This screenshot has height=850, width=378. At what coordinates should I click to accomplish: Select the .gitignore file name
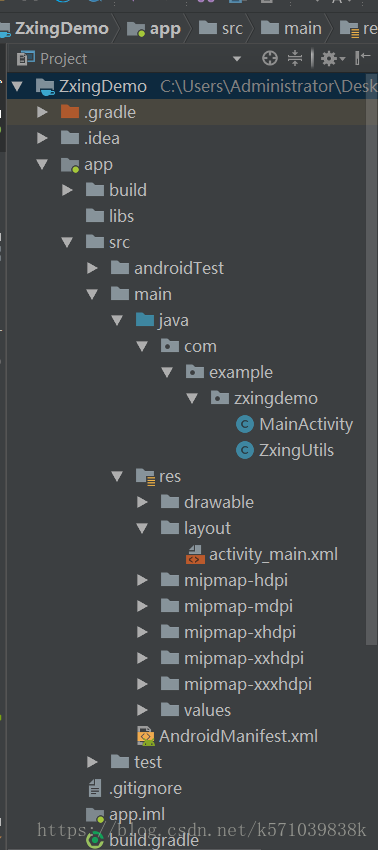[x=145, y=789]
